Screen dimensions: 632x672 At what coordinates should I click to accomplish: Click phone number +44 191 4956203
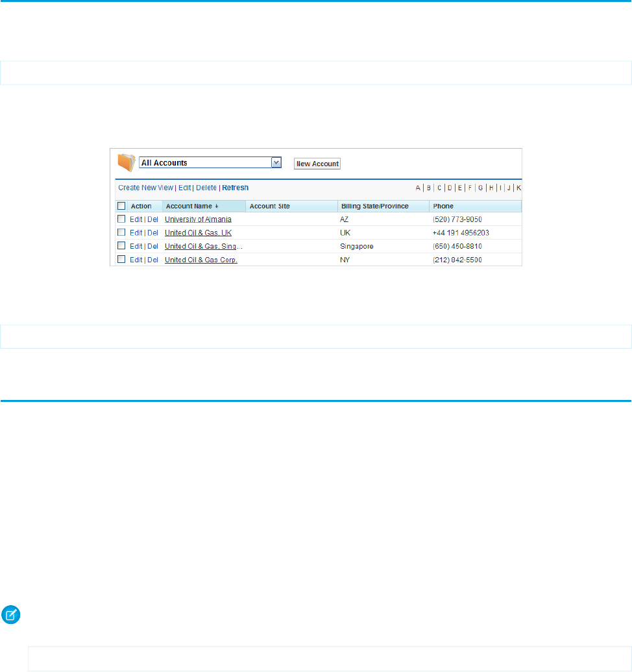click(461, 232)
